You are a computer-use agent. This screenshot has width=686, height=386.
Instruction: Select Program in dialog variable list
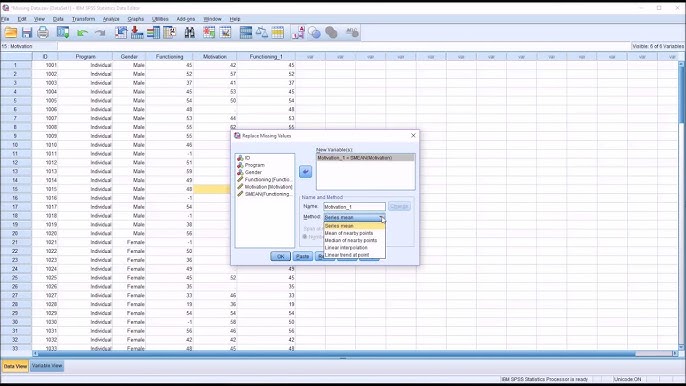pyautogui.click(x=254, y=165)
